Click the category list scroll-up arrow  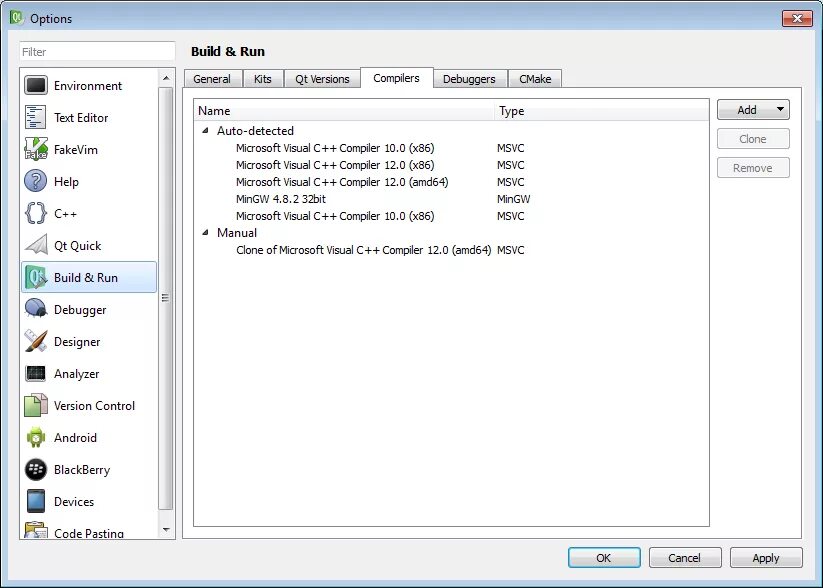(166, 78)
